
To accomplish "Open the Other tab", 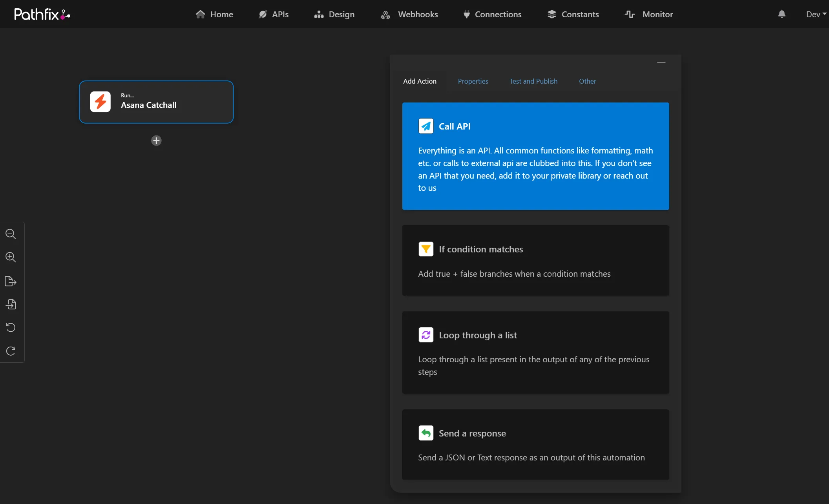I will [587, 81].
